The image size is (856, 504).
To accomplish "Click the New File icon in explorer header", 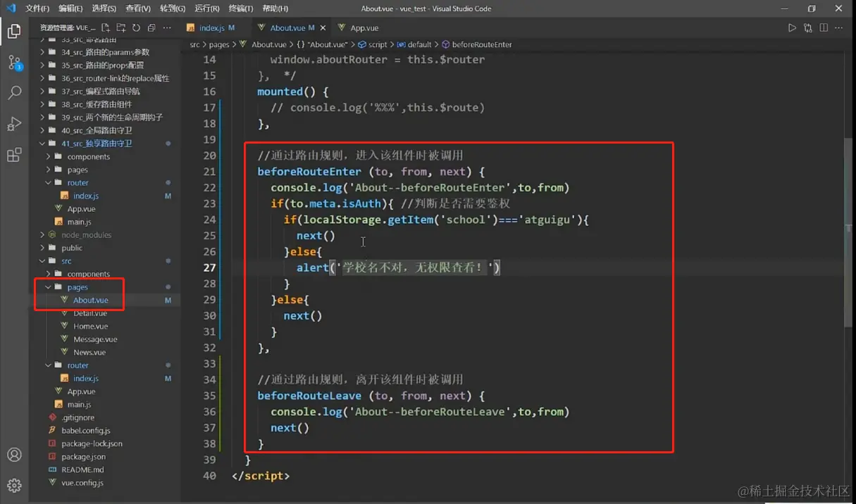I will point(106,27).
